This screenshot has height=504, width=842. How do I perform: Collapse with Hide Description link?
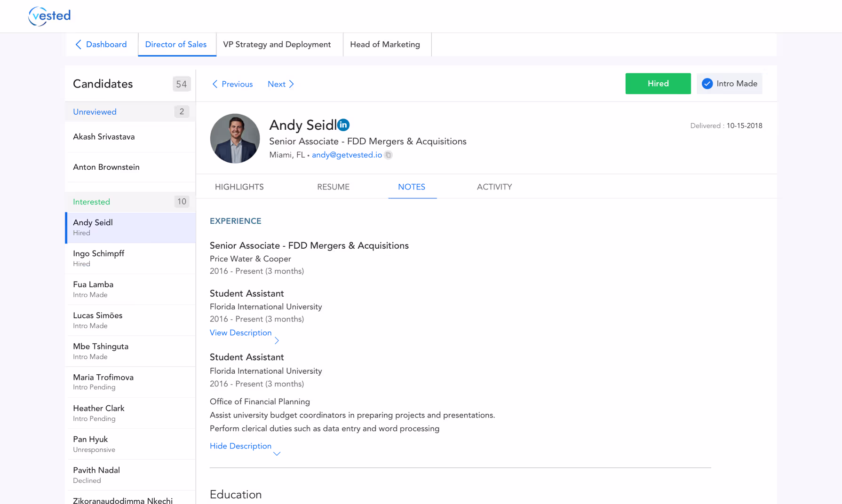click(240, 446)
